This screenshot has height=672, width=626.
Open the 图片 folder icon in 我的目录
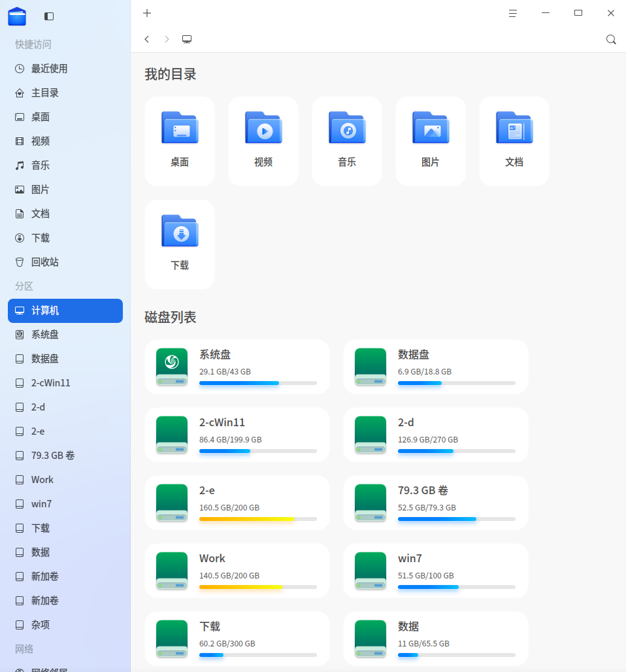431,127
